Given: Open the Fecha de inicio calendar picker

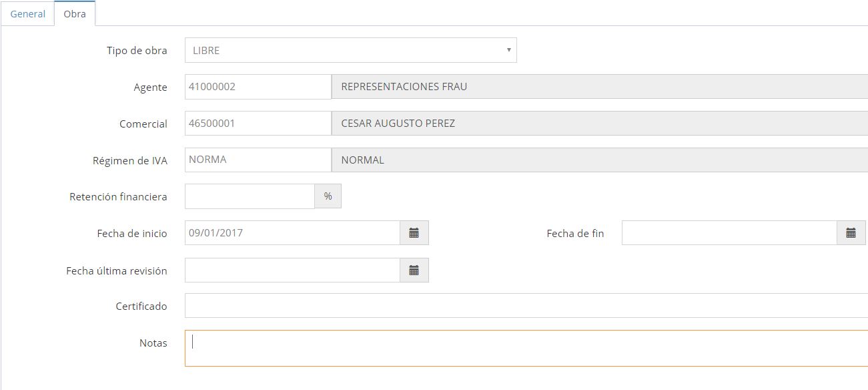Looking at the screenshot, I should (x=414, y=233).
